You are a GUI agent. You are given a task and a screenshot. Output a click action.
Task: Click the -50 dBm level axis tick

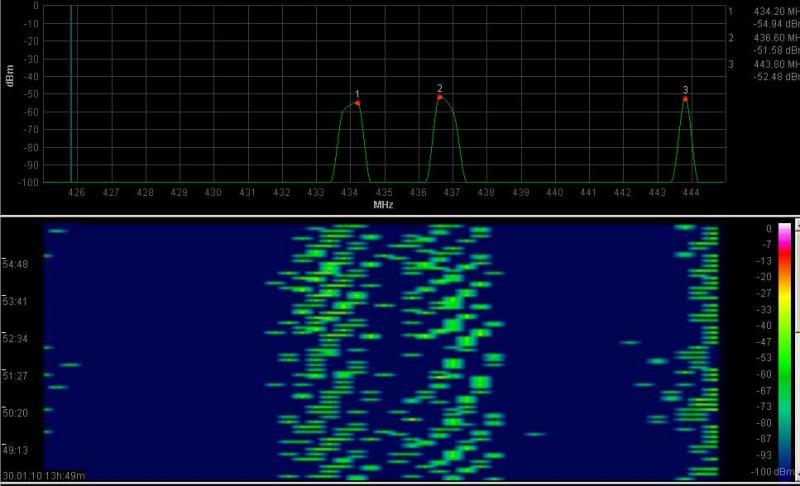[x=33, y=93]
